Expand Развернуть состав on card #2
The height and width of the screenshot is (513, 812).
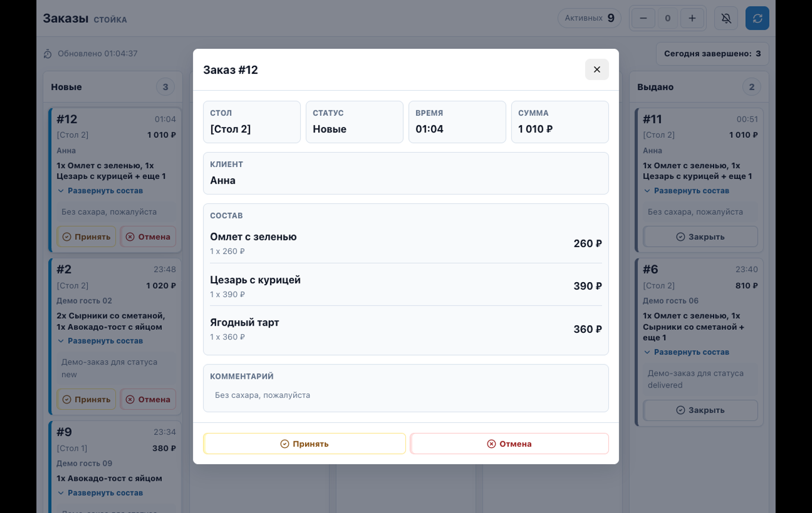pyautogui.click(x=100, y=341)
